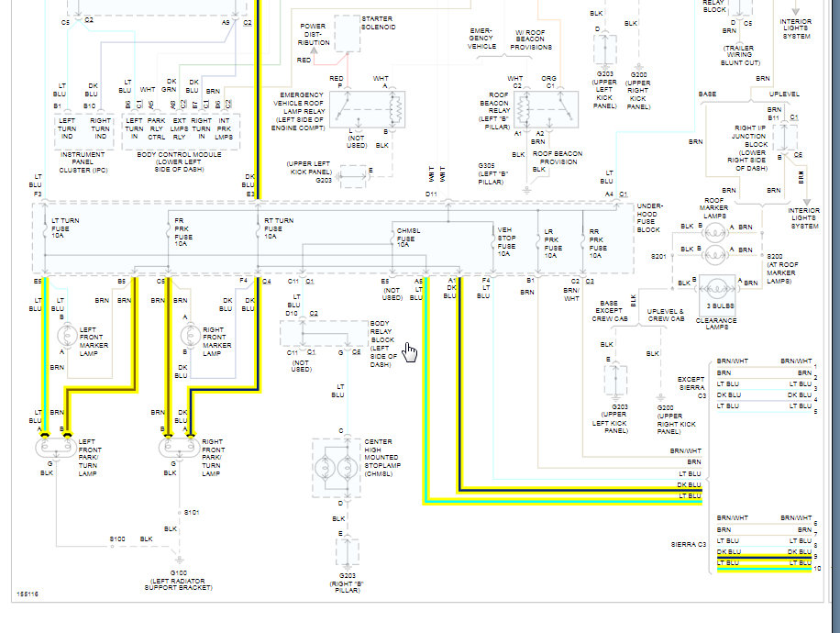Click the "RIGHT FRONT MARKER LAMP" text
This screenshot has width=840, height=633.
(217, 341)
